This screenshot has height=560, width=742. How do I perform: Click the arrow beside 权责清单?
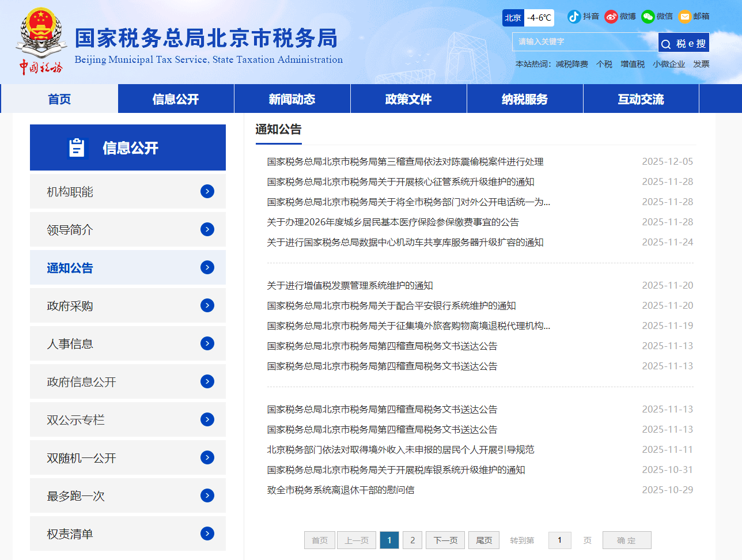[x=207, y=533]
